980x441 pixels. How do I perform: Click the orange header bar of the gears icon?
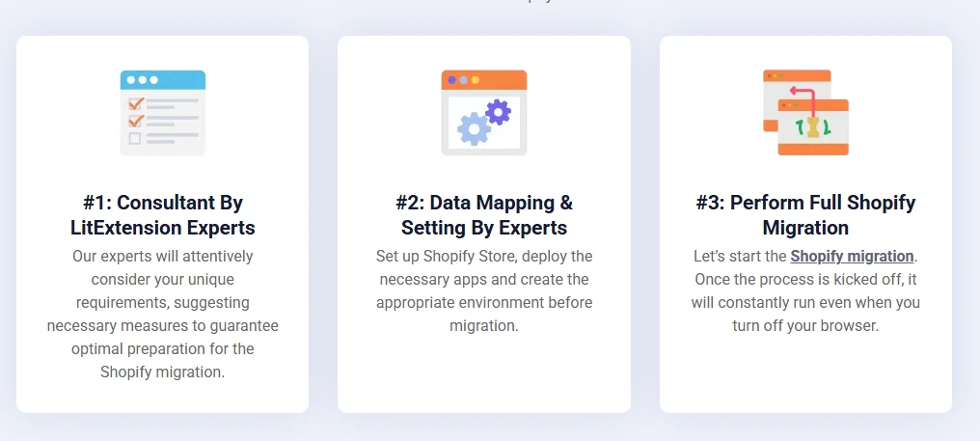click(483, 79)
